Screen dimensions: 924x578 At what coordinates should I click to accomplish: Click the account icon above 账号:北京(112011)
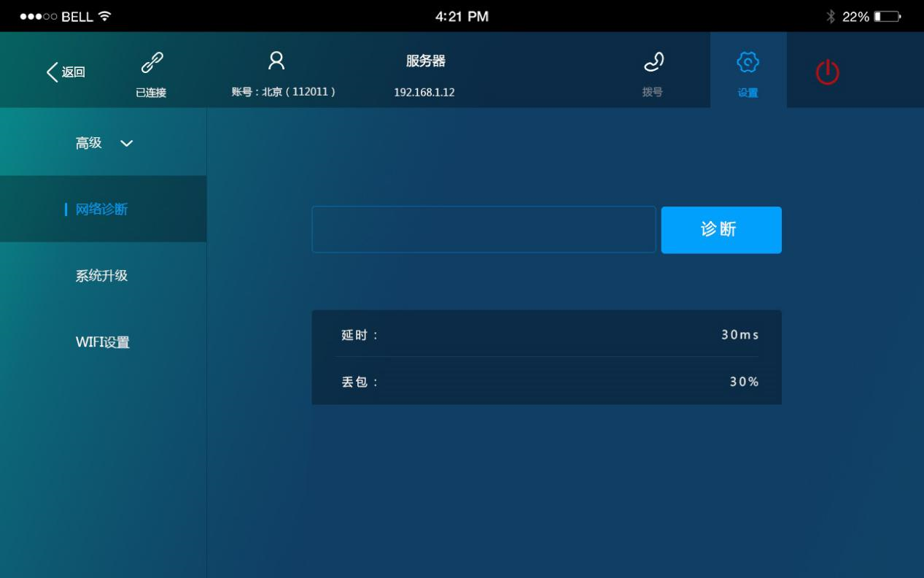(276, 62)
